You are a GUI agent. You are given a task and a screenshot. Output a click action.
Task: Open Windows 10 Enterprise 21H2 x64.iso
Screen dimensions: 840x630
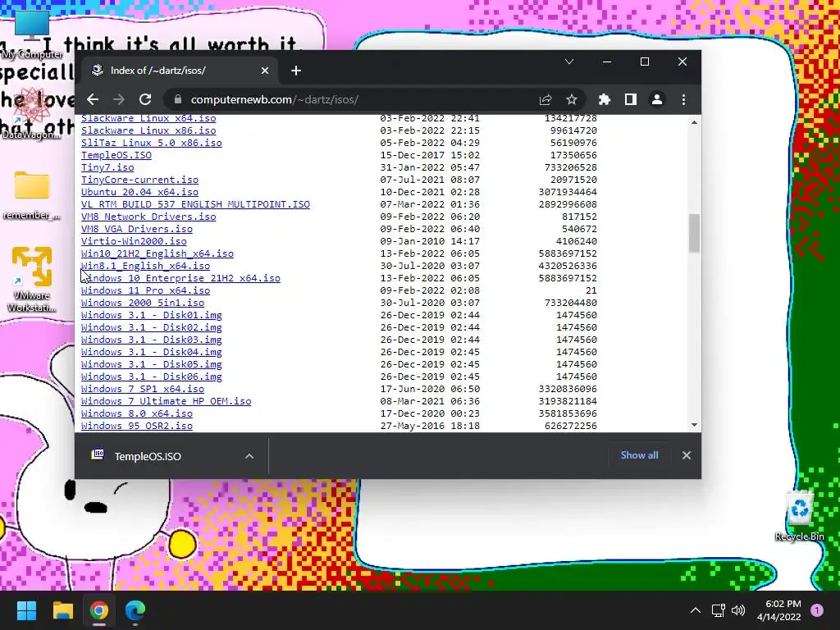tap(180, 278)
